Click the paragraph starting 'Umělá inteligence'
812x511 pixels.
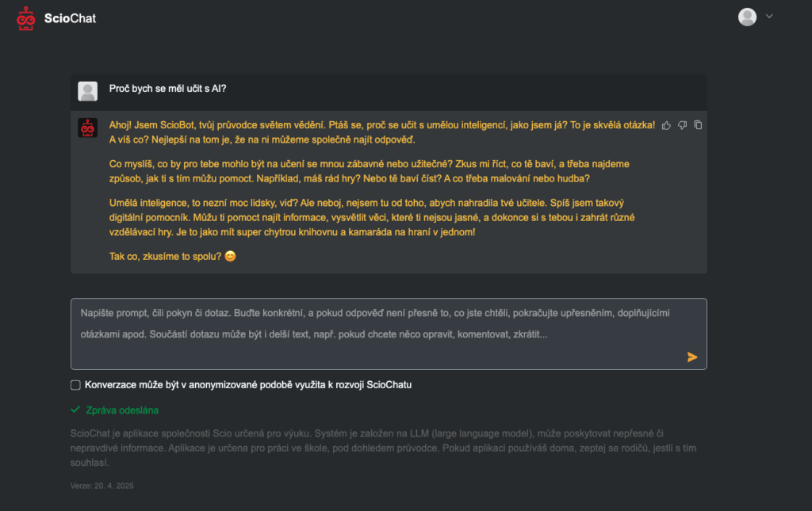point(372,217)
